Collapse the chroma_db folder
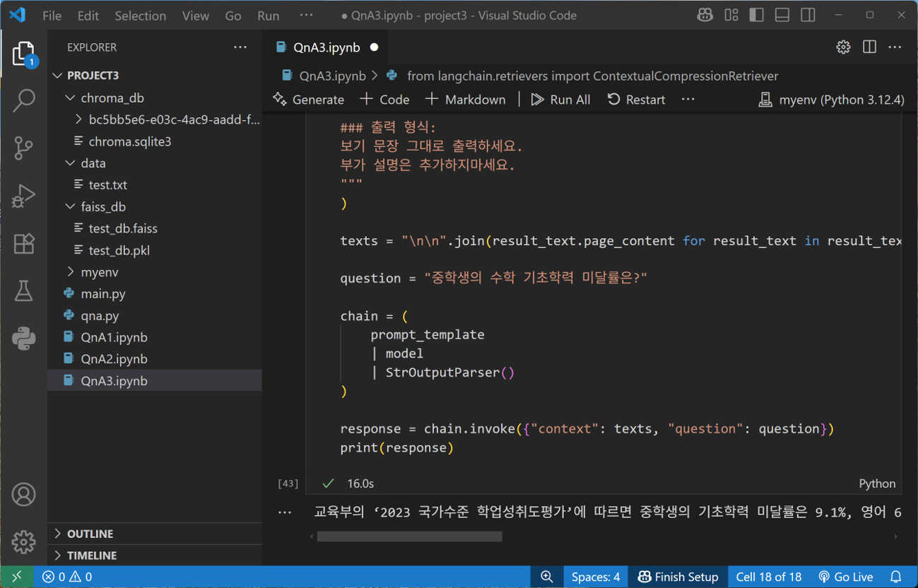 tap(155, 98)
